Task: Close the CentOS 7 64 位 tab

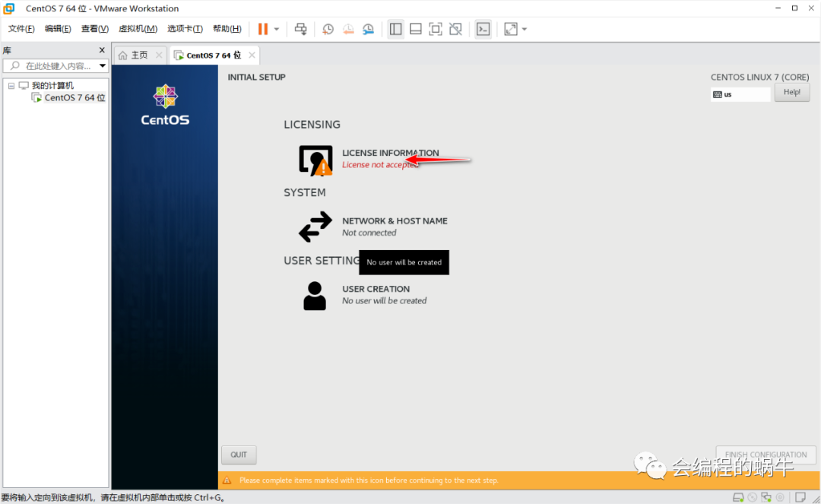Action: [252, 55]
